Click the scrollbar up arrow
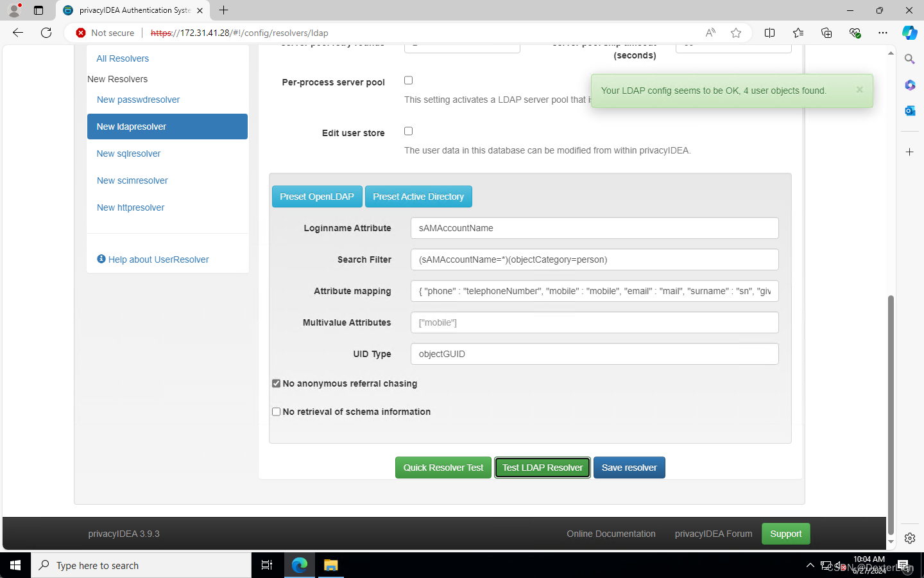This screenshot has height=578, width=924. point(891,53)
